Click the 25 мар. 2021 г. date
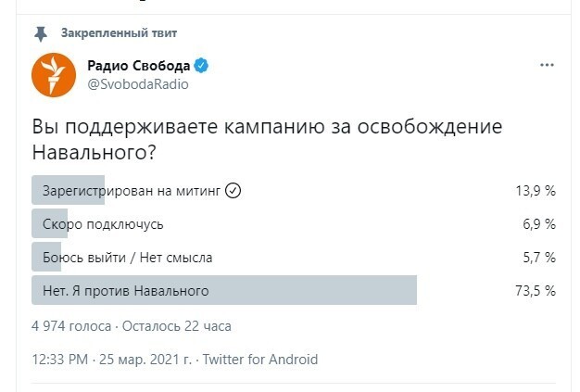This screenshot has width=580, height=392. coord(145,360)
